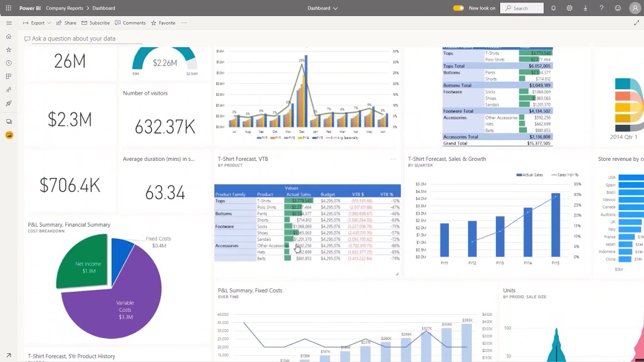Toggle the New look switch
The width and height of the screenshot is (644, 362).
click(x=458, y=8)
